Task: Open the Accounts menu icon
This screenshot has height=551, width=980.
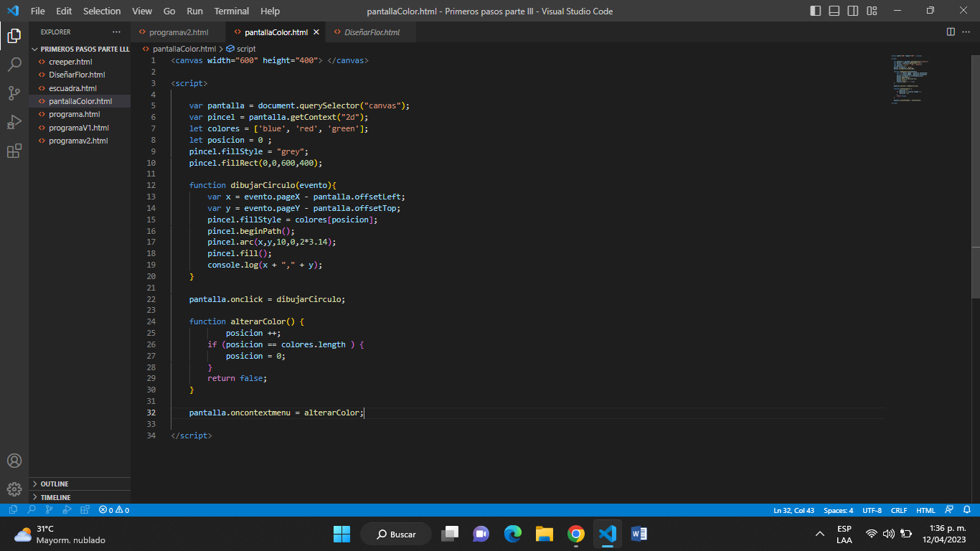Action: [14, 461]
